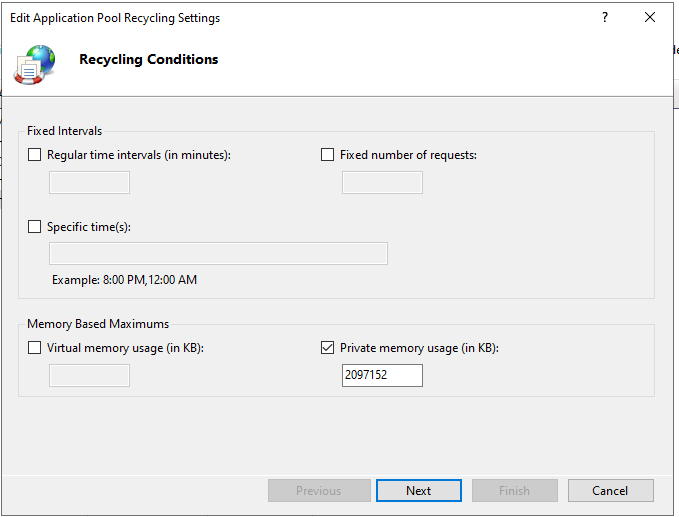Enable Virtual memory usage checkbox
This screenshot has width=679, height=517.
click(x=34, y=348)
